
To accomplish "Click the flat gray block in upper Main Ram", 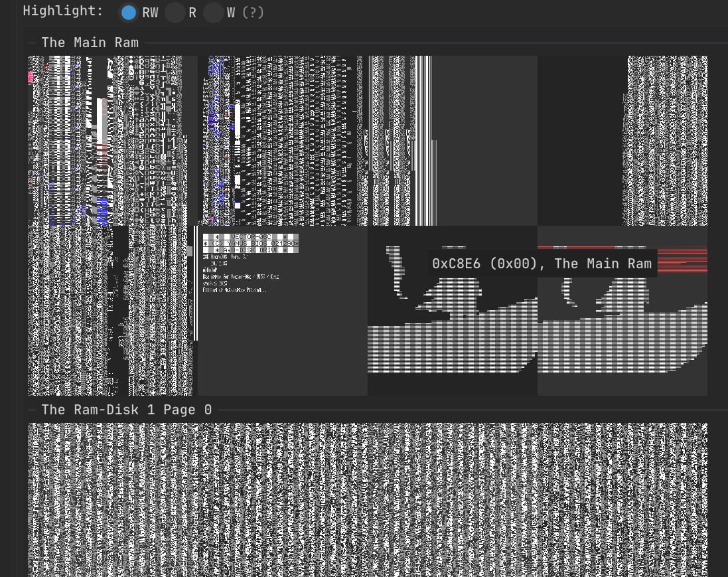I will 484,139.
